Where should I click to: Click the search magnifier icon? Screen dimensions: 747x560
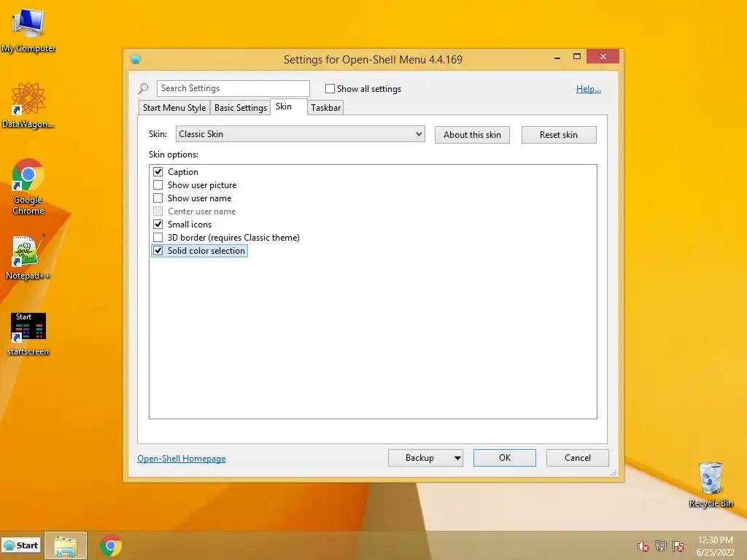click(x=144, y=88)
